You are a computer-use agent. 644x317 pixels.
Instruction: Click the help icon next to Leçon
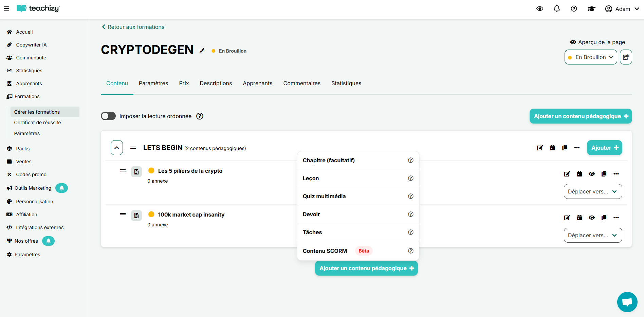click(410, 178)
